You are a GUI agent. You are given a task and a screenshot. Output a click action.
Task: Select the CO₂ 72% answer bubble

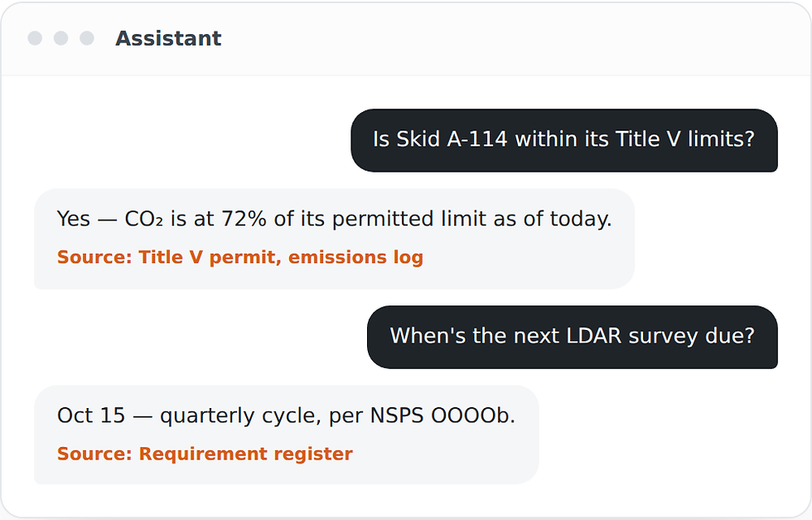pyautogui.click(x=334, y=239)
